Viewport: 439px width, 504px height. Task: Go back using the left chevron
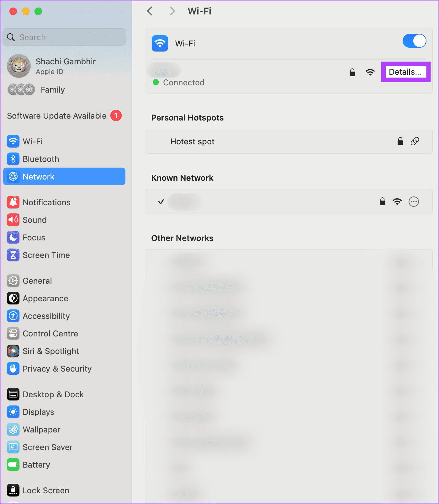pos(150,11)
